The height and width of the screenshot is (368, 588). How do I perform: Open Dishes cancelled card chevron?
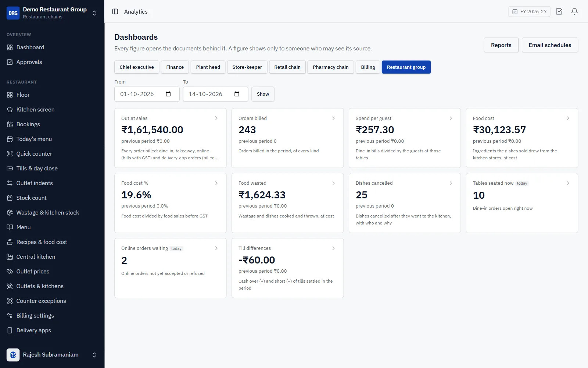[451, 183]
